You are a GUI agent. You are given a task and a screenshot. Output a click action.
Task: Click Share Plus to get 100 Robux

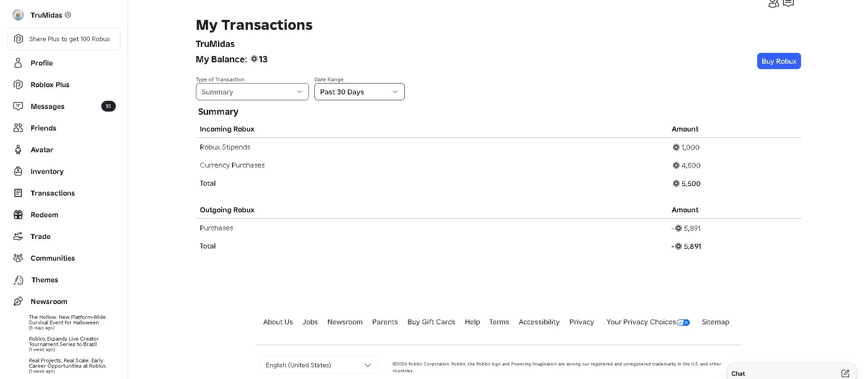(64, 39)
